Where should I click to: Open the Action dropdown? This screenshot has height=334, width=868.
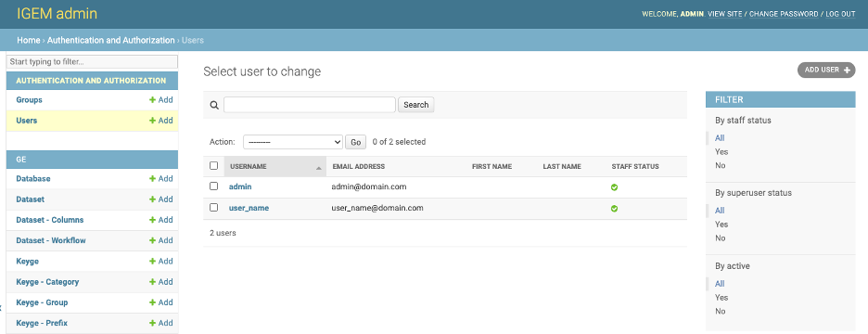coord(293,142)
